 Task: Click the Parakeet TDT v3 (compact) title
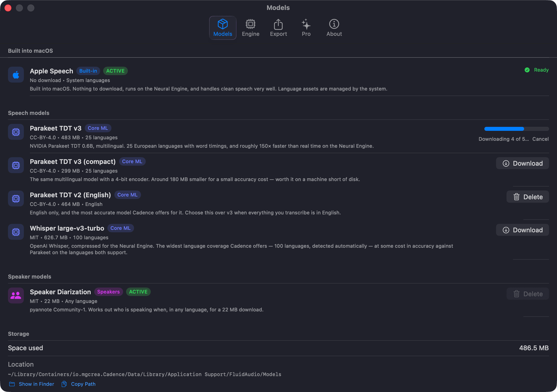click(x=73, y=162)
